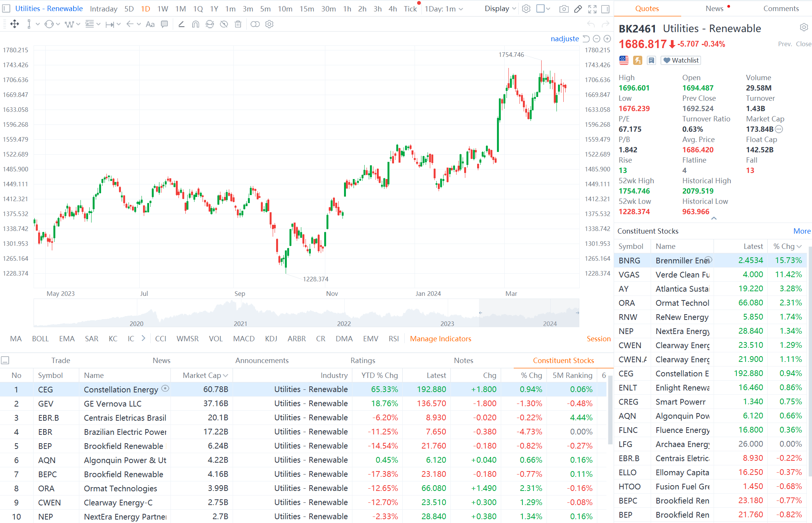Show more indicators with the chevron after IC
The height and width of the screenshot is (523, 812).
(143, 338)
